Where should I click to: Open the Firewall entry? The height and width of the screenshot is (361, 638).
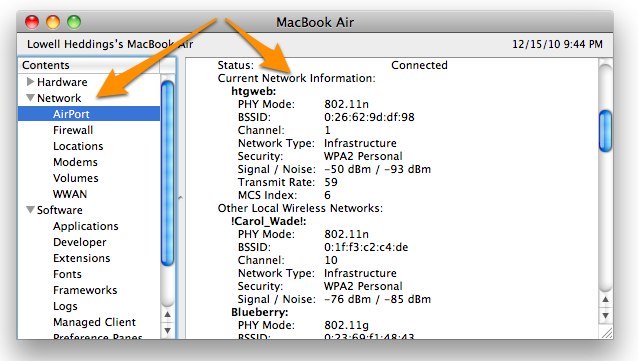click(x=73, y=130)
